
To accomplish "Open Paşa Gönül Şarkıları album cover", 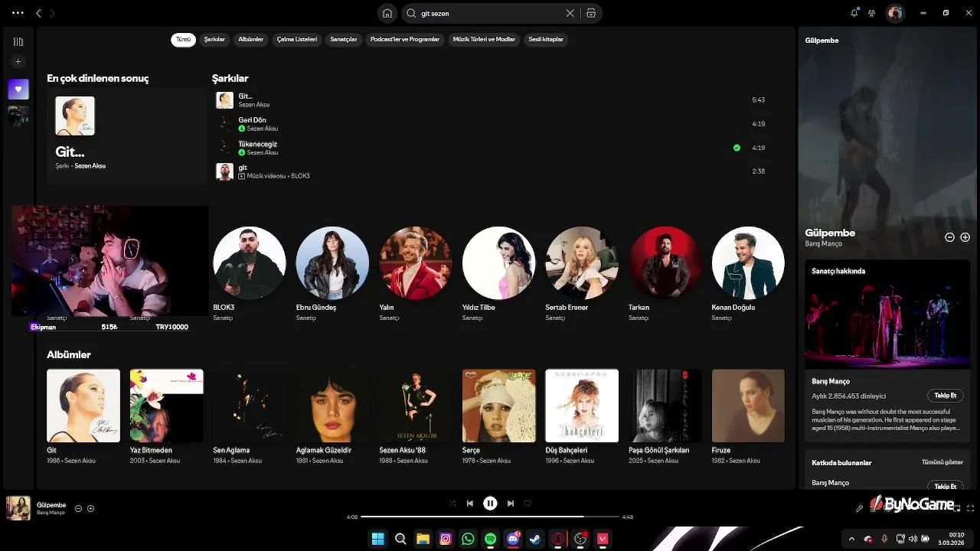I will [x=665, y=406].
